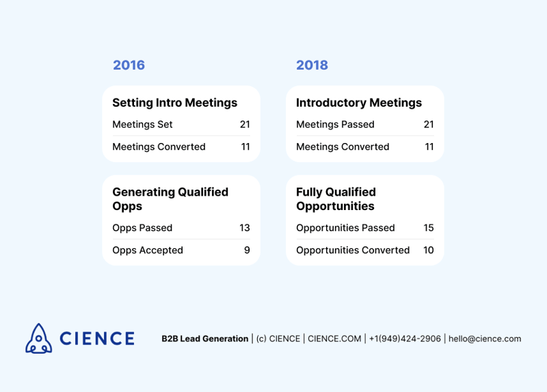The image size is (547, 392).
Task: Click the 2018 Meetings Converted row
Action: pos(365,146)
